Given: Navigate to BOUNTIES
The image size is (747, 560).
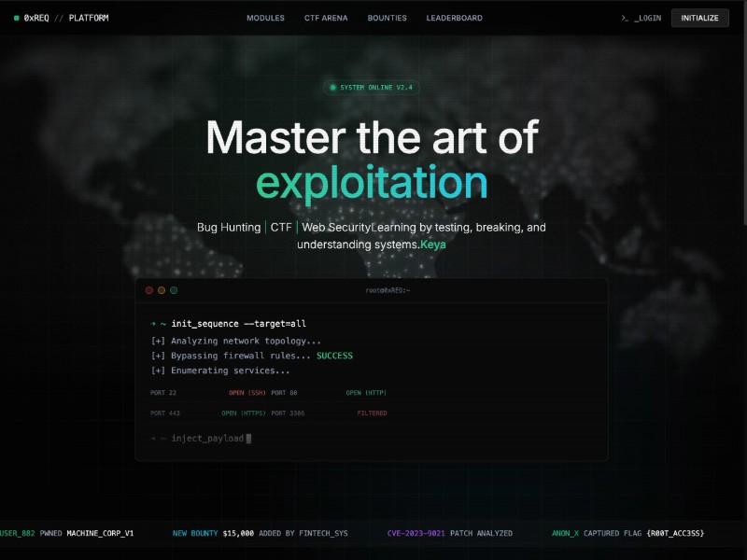Looking at the screenshot, I should (387, 18).
